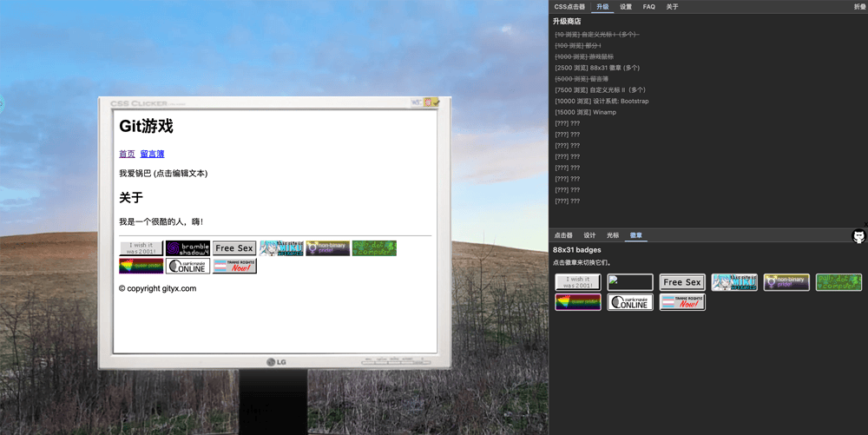Screen dimensions: 868x435
Task: Open the FAQ tab
Action: (x=649, y=7)
